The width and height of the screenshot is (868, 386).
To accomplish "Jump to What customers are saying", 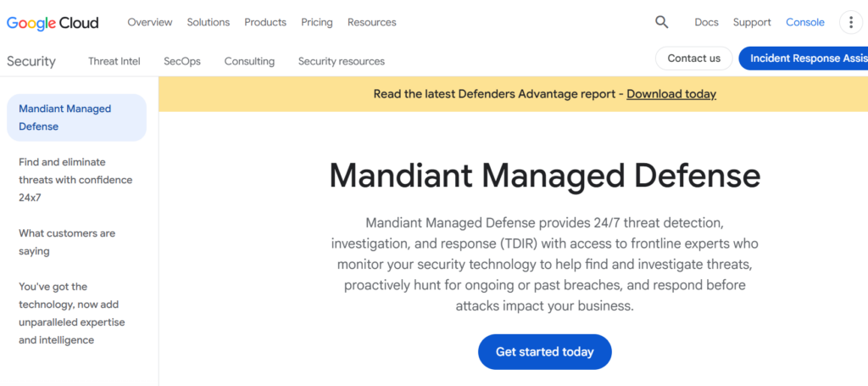I will [67, 242].
